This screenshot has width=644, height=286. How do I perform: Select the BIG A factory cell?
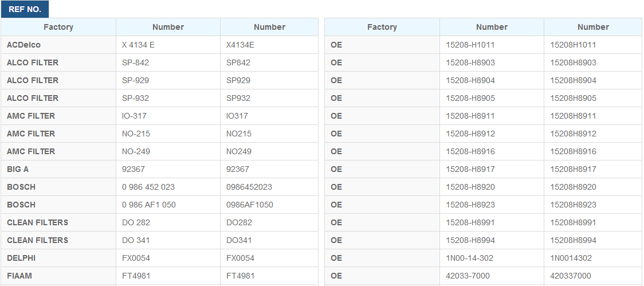pyautogui.click(x=58, y=169)
